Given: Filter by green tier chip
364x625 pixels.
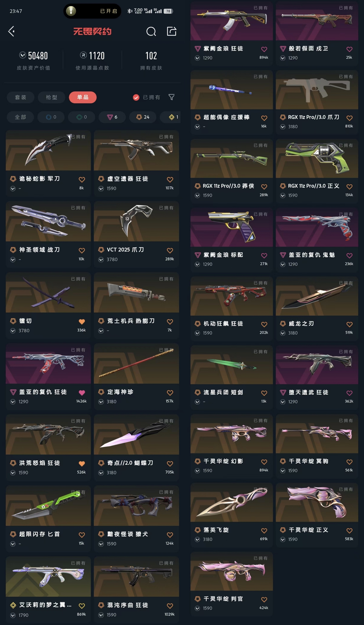Looking at the screenshot, I should [82, 117].
